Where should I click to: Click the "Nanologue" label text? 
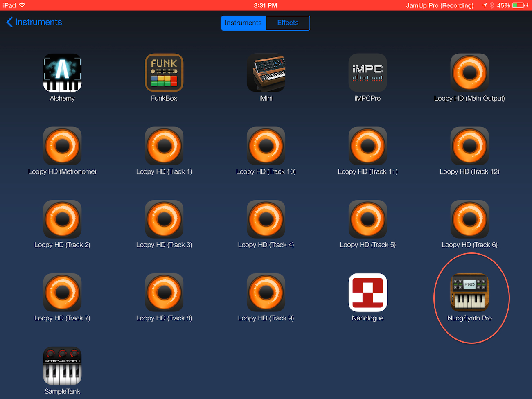368,318
